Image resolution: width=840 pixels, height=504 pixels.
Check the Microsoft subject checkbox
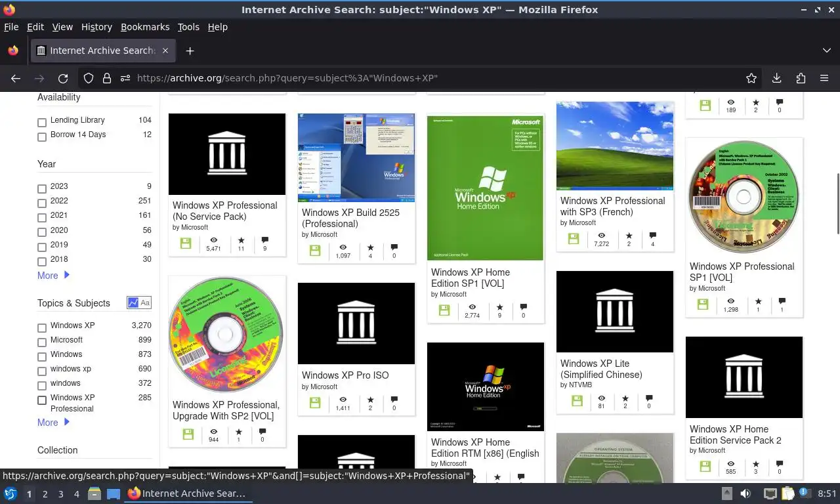[42, 343]
